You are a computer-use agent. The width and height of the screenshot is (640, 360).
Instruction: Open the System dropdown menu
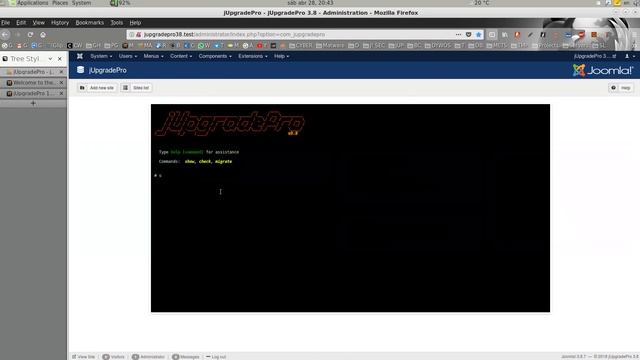(101, 56)
